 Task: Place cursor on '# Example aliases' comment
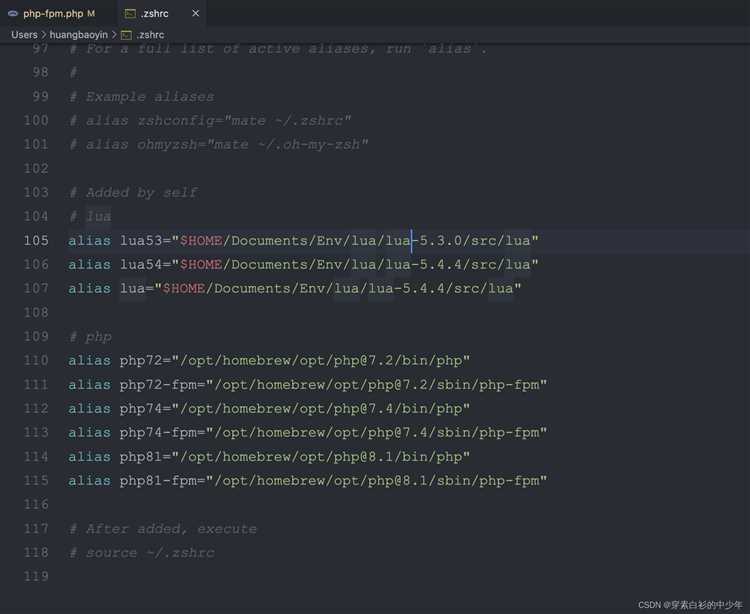click(142, 97)
